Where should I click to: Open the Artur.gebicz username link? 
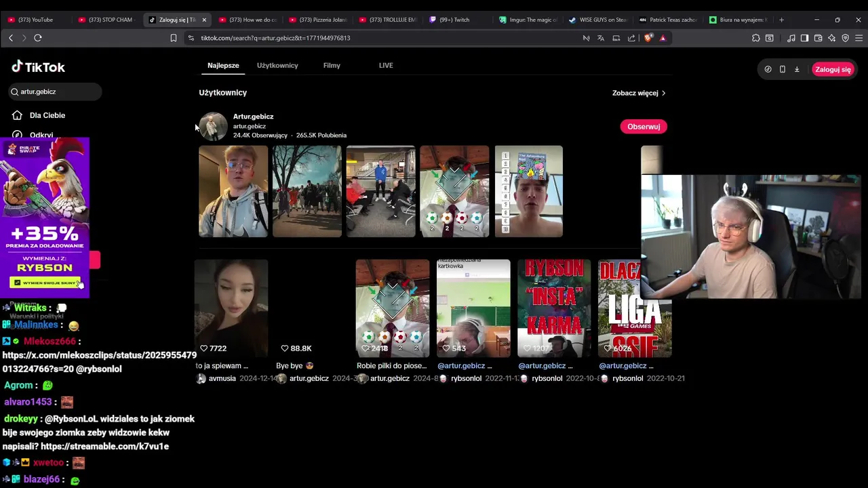point(250,126)
